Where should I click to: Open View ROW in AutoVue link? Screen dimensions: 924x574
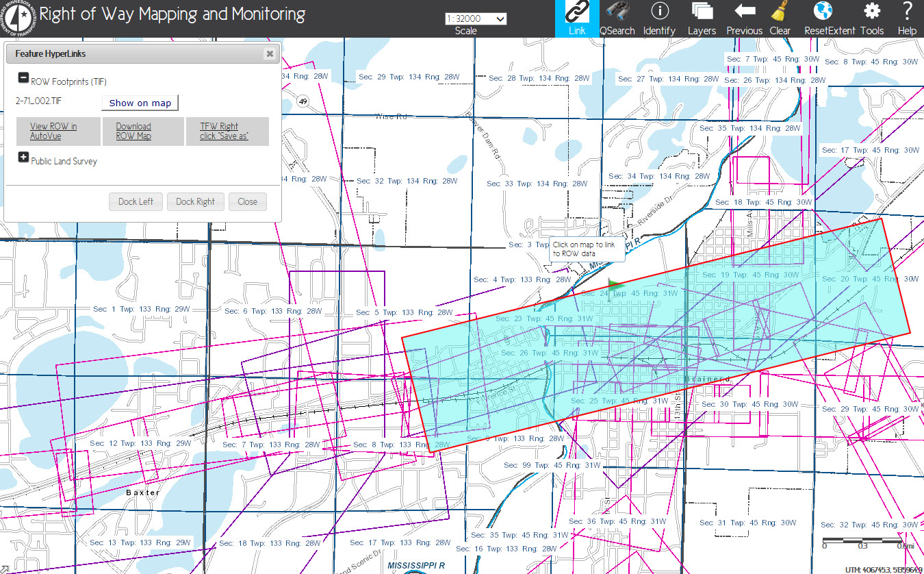pyautogui.click(x=53, y=131)
